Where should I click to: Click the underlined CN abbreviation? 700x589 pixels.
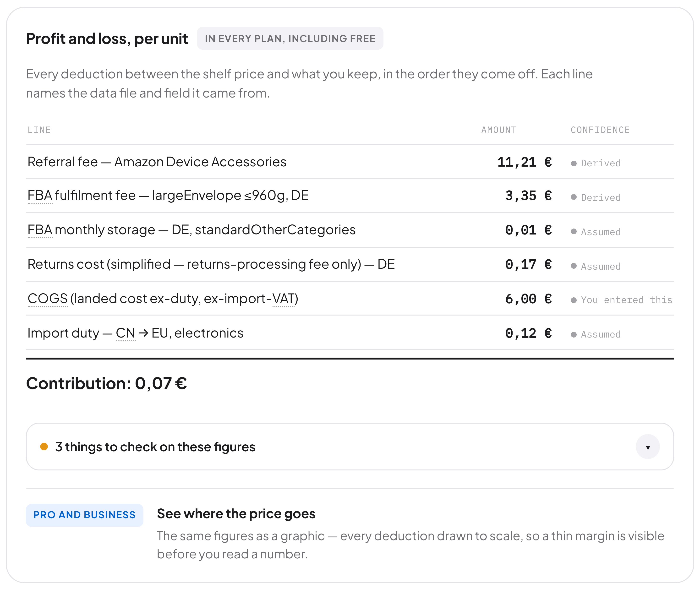point(126,333)
